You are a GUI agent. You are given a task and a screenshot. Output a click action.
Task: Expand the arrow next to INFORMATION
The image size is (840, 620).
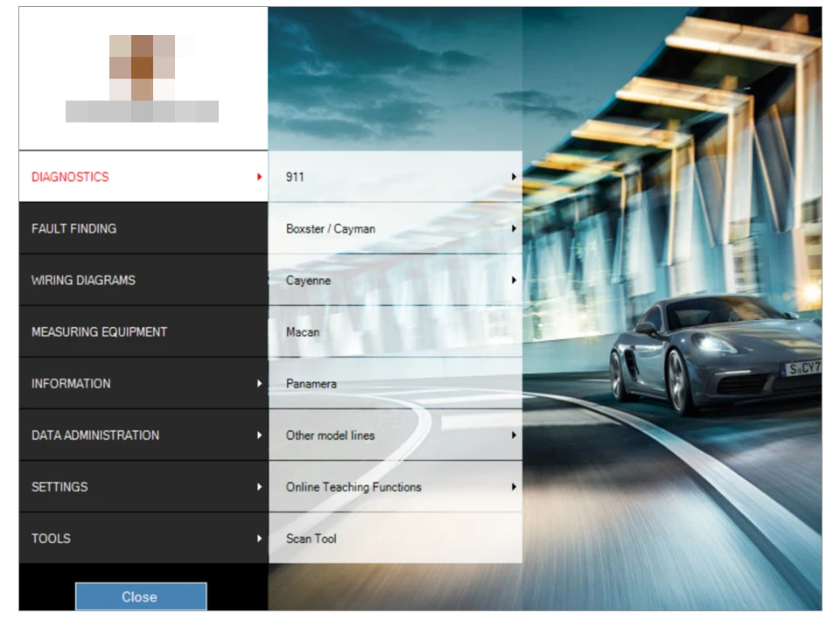click(x=259, y=383)
